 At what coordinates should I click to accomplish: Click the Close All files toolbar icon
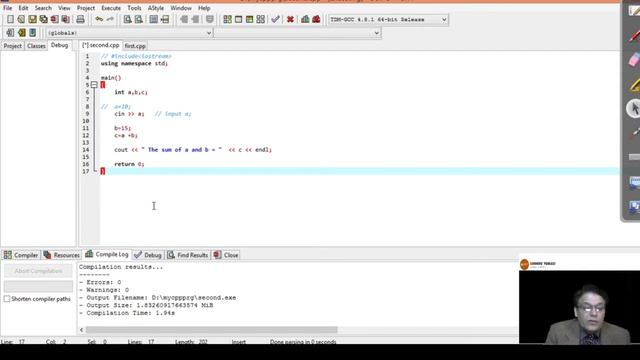click(65, 19)
